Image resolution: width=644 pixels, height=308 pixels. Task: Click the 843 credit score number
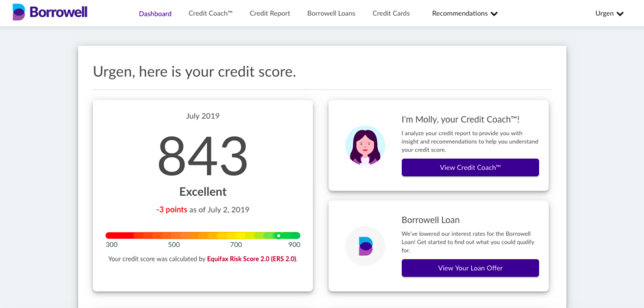click(x=203, y=156)
